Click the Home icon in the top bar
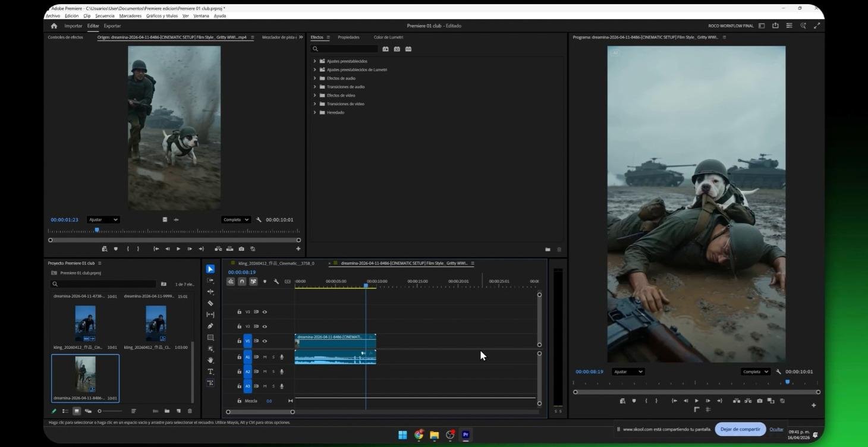Viewport: 868px width, 447px height. coord(54,26)
